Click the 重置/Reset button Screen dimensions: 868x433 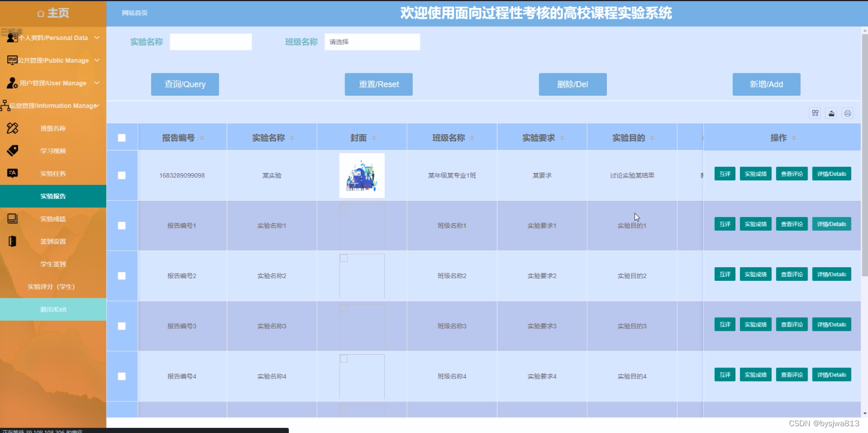point(379,84)
